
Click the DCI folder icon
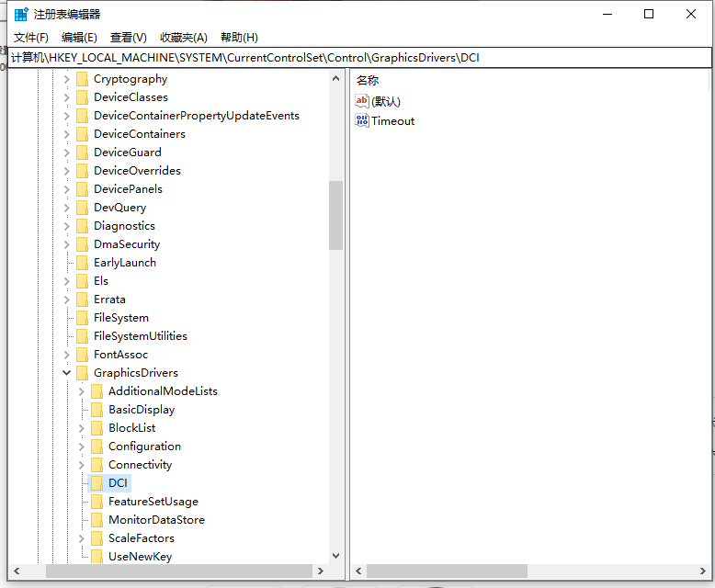click(x=96, y=483)
